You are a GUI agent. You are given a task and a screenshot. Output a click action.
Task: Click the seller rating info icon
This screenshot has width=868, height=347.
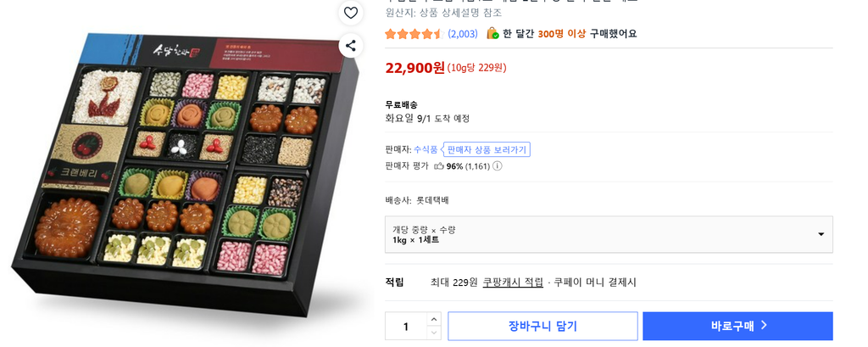click(x=497, y=165)
